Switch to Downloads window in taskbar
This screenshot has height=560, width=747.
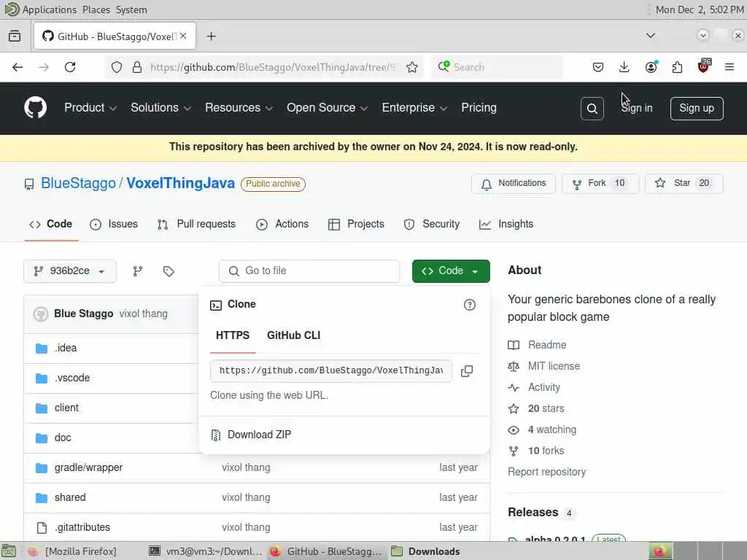coord(425,551)
